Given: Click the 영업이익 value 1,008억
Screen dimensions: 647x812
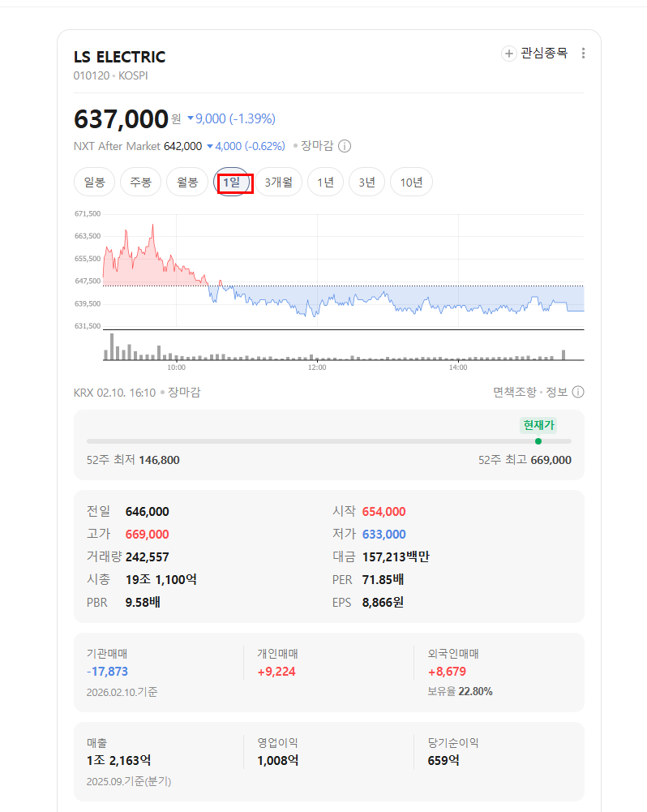Looking at the screenshot, I should tap(278, 761).
